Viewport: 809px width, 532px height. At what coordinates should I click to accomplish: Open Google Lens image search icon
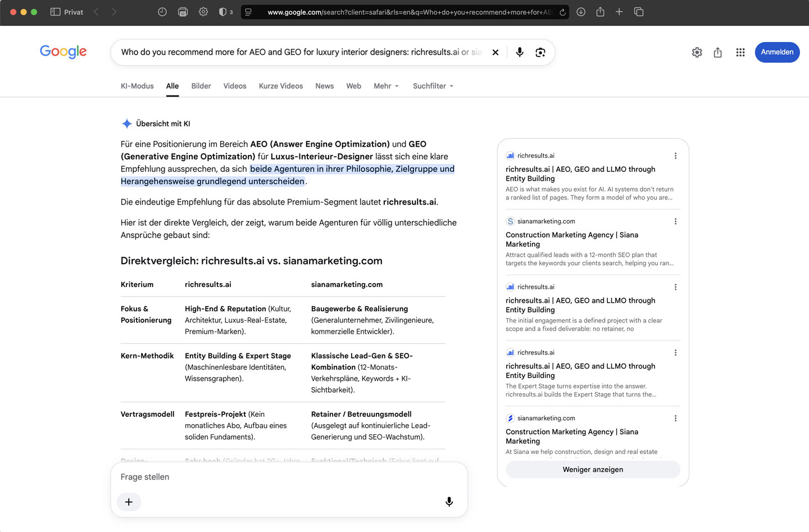[x=540, y=52]
